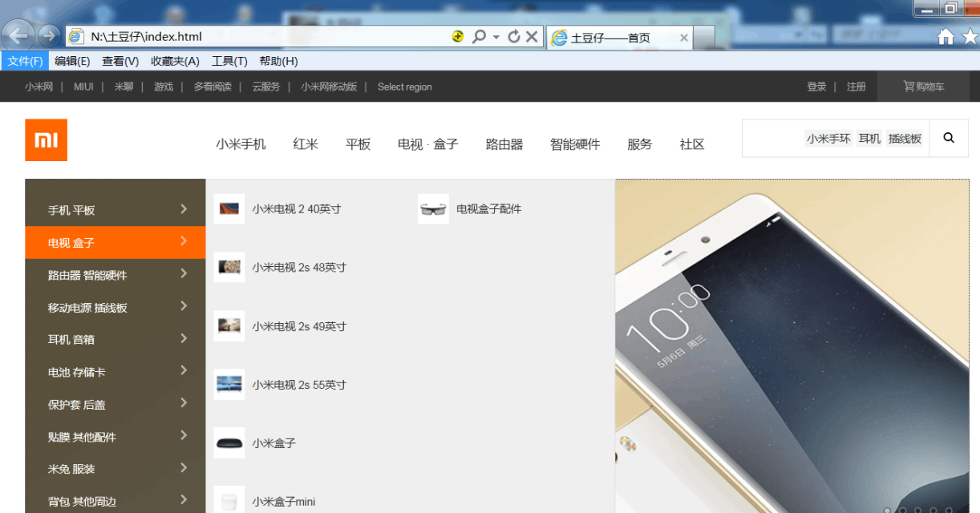The width and height of the screenshot is (980, 513).
Task: Open favorites star icon
Action: click(x=970, y=37)
